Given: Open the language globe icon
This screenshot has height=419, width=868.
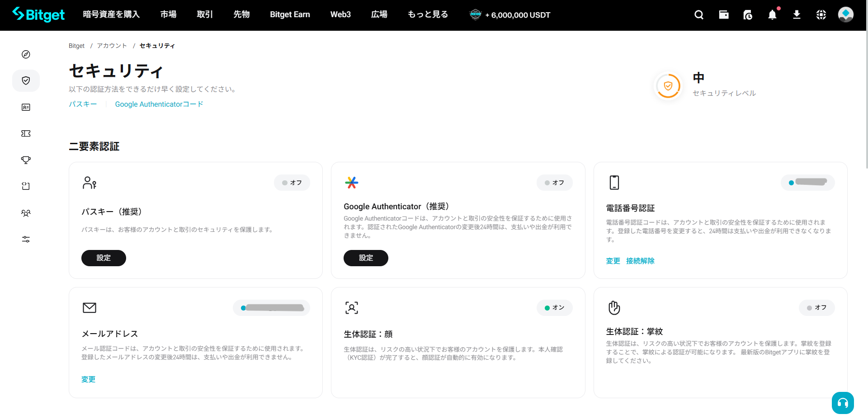Looking at the screenshot, I should coord(821,15).
